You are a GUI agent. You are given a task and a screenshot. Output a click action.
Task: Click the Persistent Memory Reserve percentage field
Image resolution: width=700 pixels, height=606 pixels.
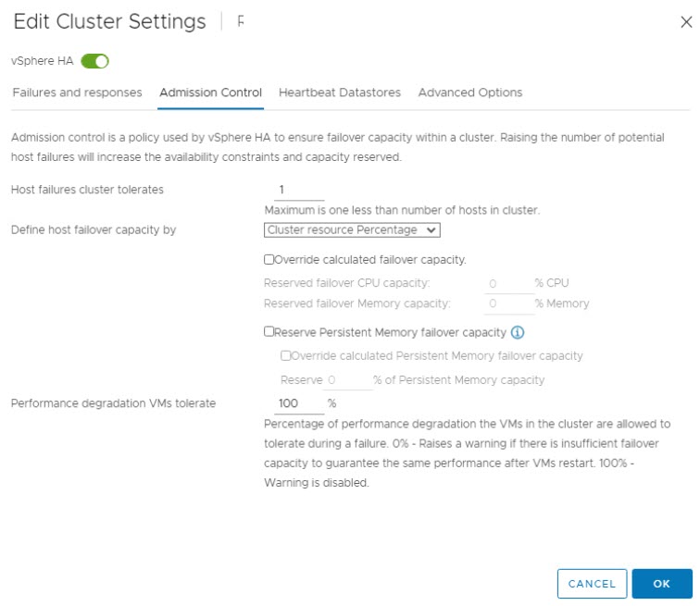348,380
